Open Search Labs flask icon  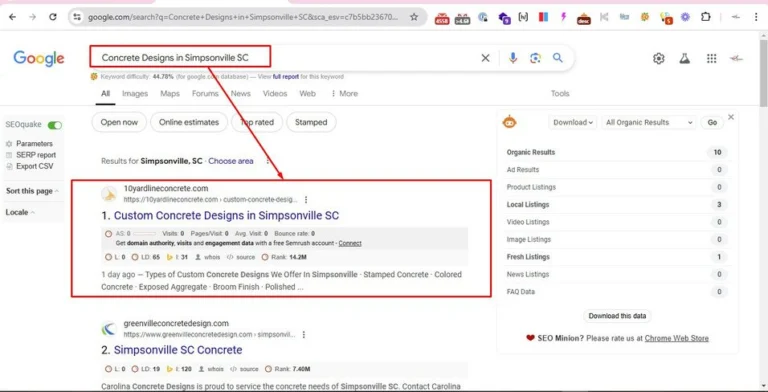684,59
